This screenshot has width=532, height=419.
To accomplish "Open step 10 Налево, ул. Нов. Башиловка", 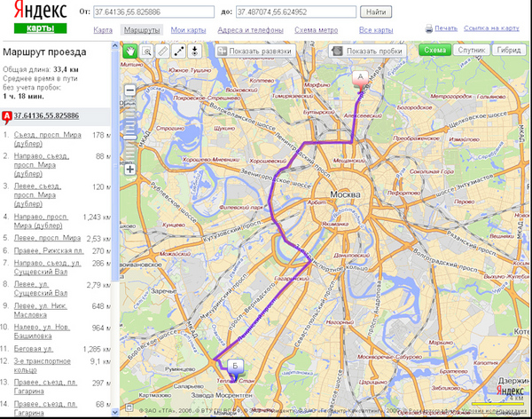I will [x=42, y=331].
